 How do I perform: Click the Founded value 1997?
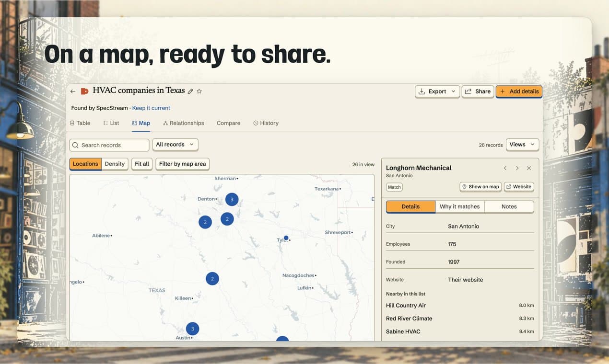pos(454,262)
